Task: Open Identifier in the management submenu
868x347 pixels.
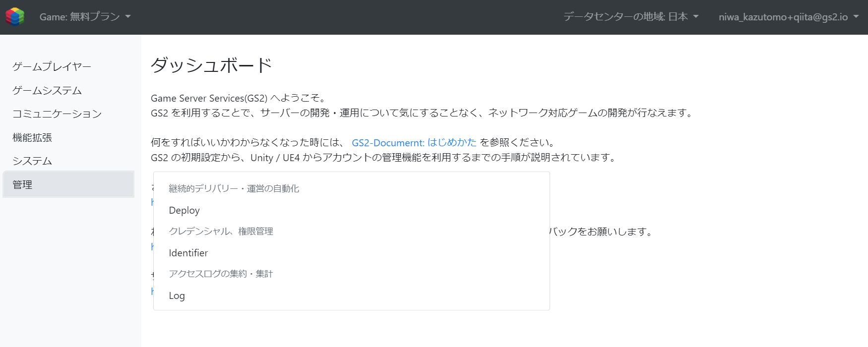Action: pos(352,253)
